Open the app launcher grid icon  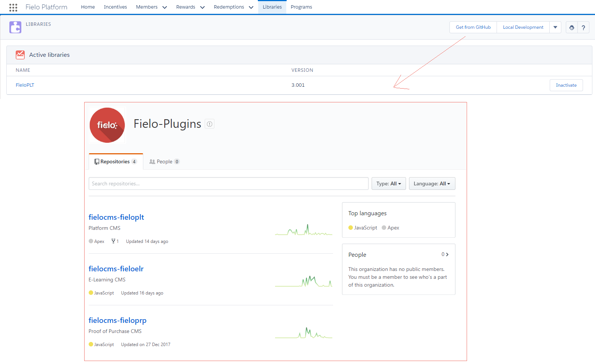point(13,7)
